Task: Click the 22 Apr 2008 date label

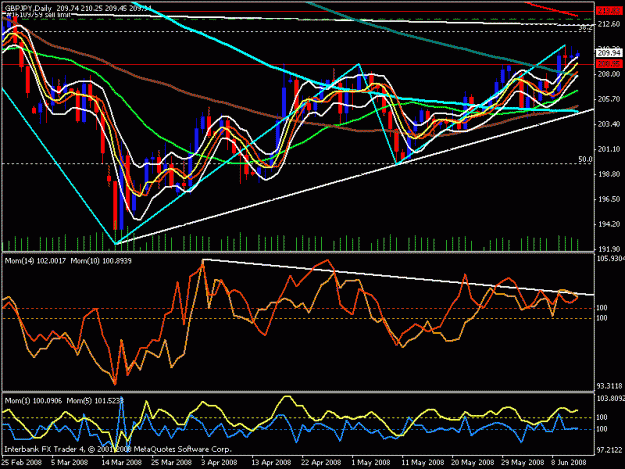Action: (321, 463)
